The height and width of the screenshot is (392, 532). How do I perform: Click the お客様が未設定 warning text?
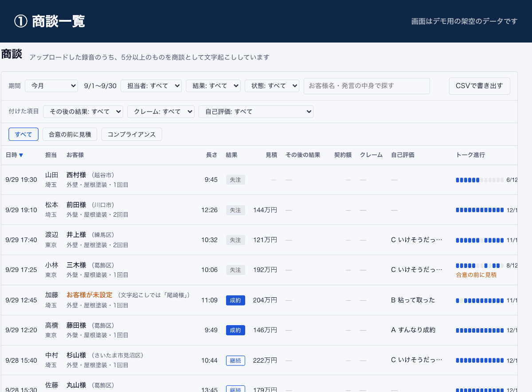[90, 295]
